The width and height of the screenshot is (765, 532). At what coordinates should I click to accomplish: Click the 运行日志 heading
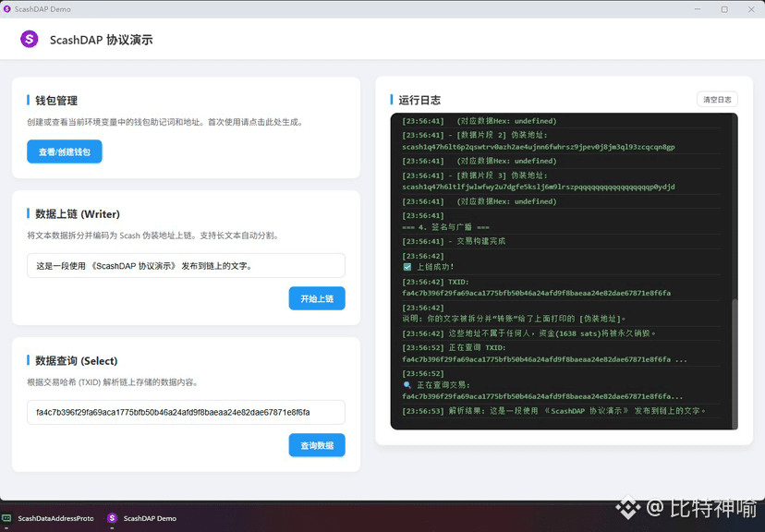419,100
